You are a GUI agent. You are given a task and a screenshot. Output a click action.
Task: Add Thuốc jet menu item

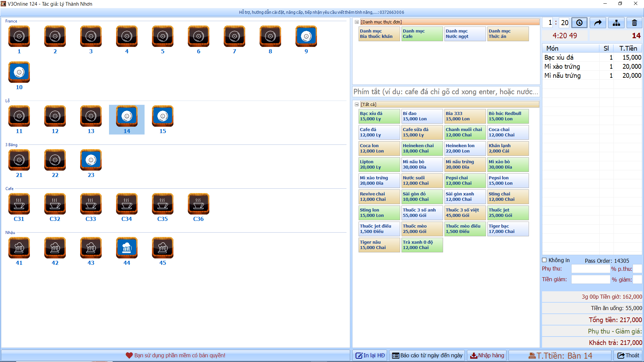[x=508, y=213]
